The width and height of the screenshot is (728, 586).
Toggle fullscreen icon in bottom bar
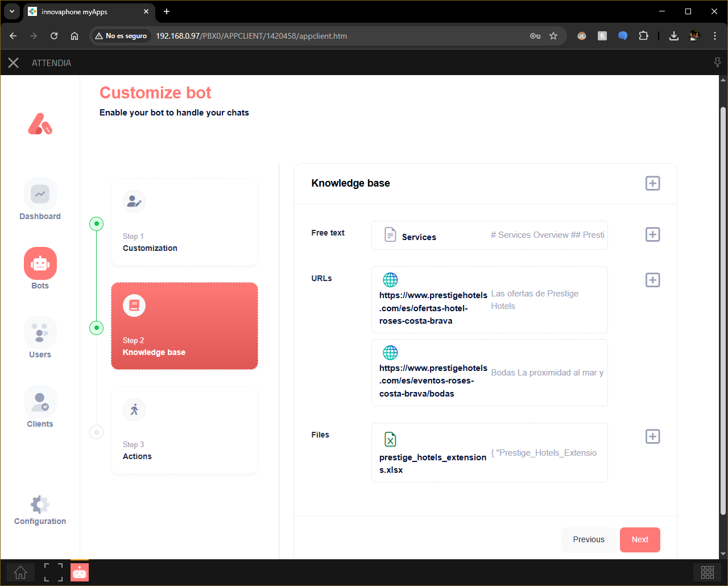[x=53, y=572]
